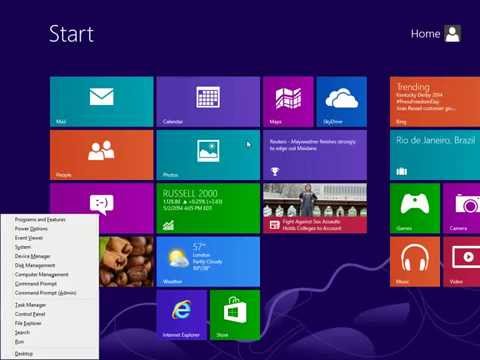Image resolution: width=480 pixels, height=360 pixels.
Task: Open the Music tile with headphones
Action: 415,262
